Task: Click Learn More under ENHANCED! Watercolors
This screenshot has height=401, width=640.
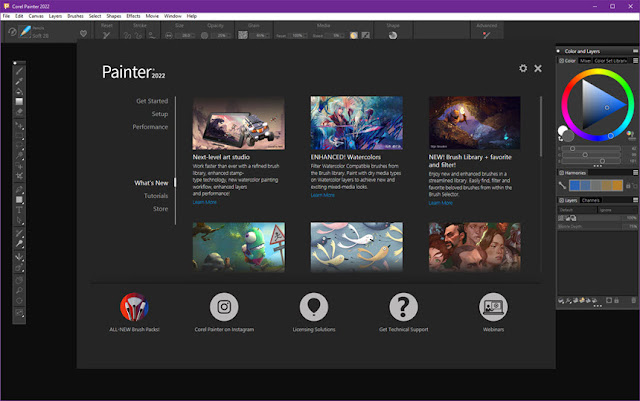Action: [322, 195]
